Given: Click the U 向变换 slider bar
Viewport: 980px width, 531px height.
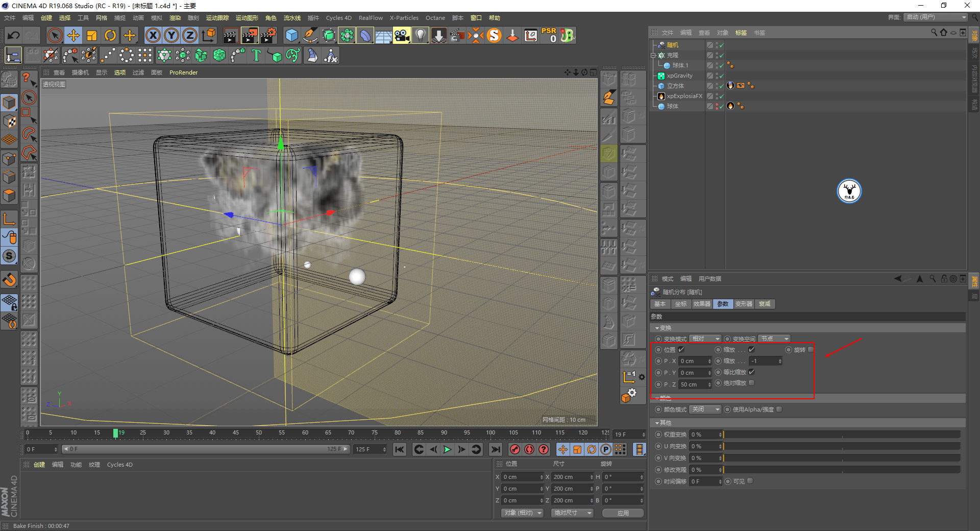Looking at the screenshot, I should (842, 446).
